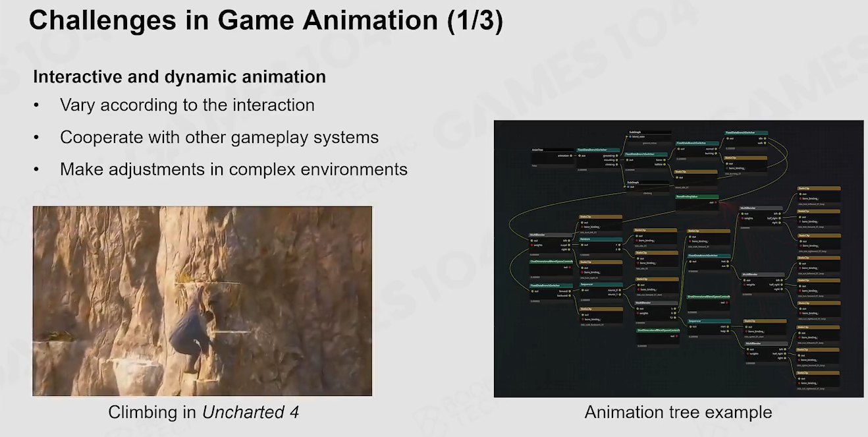Click the 'walk' output pin
Screen dimensions: 868x437
click(765, 143)
